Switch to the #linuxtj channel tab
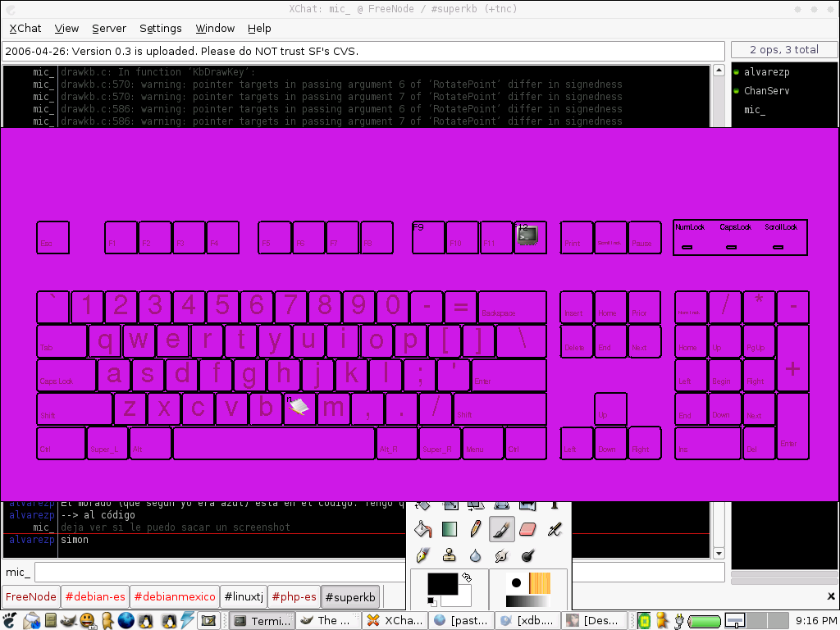The height and width of the screenshot is (630, 840). tap(244, 596)
